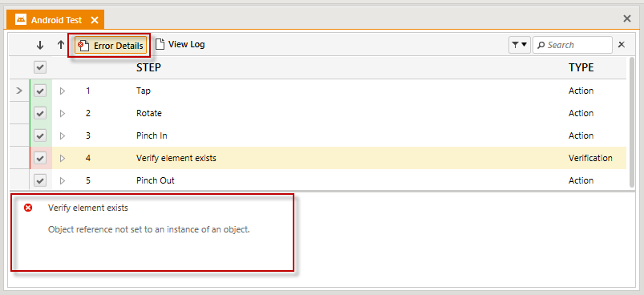Click the move step up arrow icon
The height and width of the screenshot is (295, 644).
[61, 45]
